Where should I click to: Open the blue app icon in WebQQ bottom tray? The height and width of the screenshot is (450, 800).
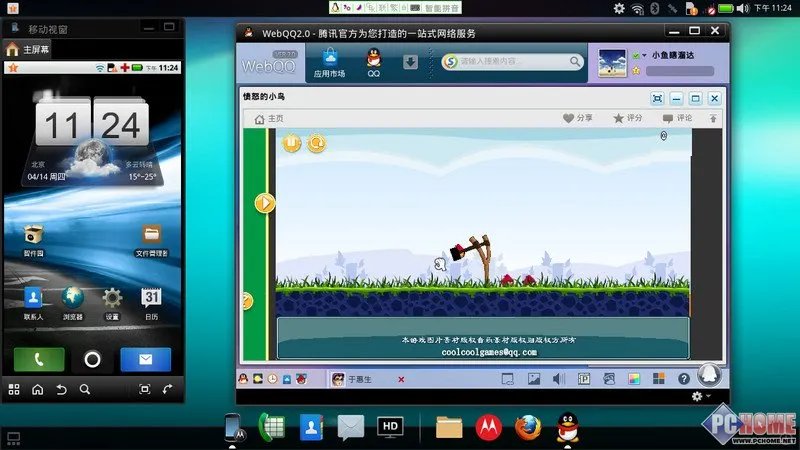click(287, 379)
